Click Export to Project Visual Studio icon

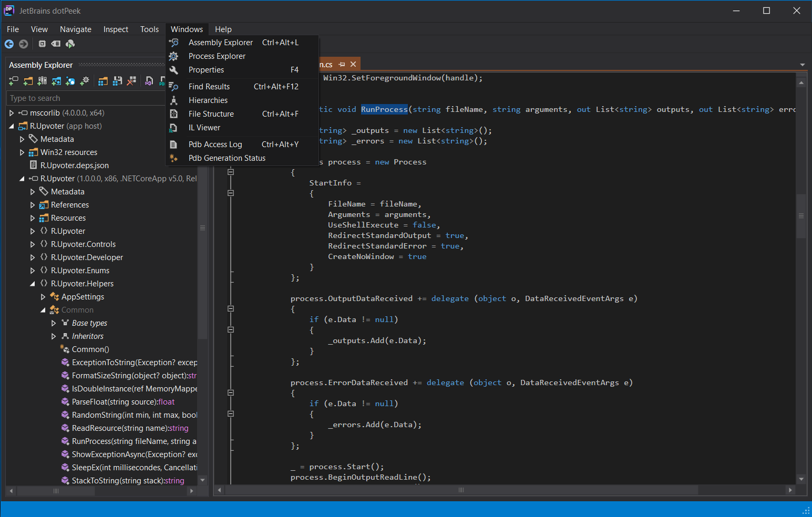149,81
